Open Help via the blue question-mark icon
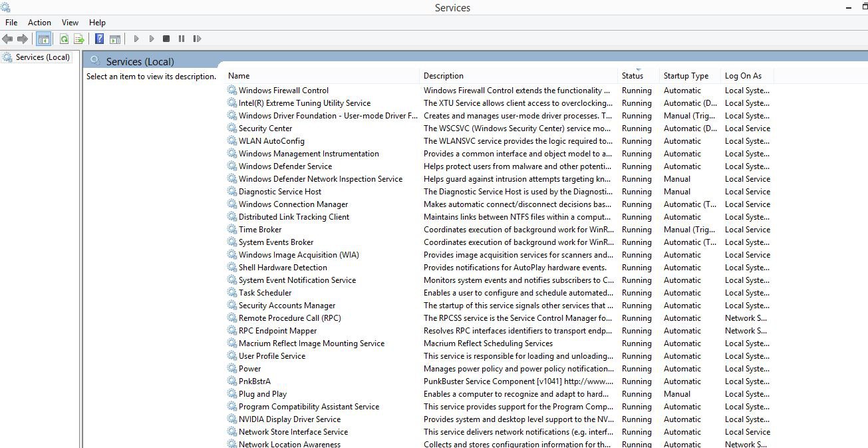Image resolution: width=868 pixels, height=448 pixels. [100, 39]
